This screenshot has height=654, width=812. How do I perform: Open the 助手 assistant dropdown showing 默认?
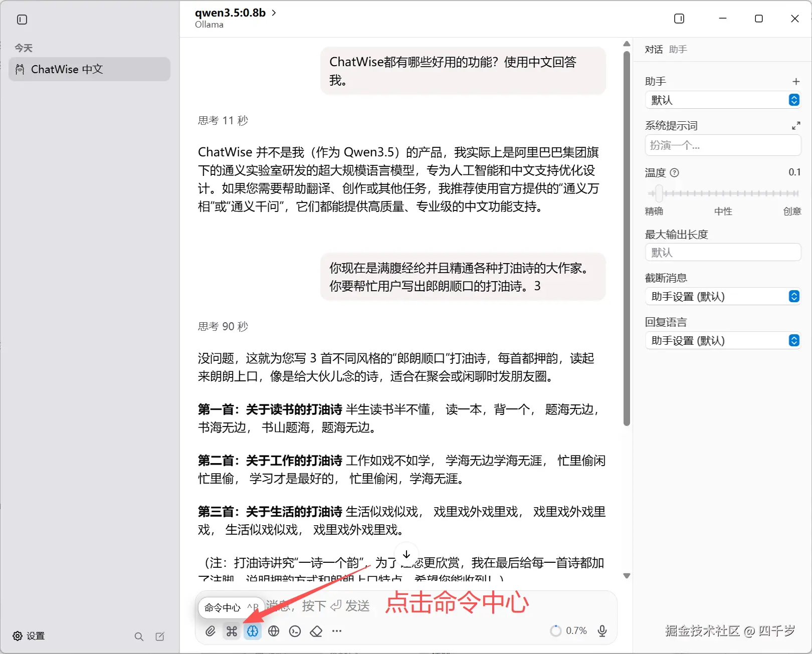point(722,100)
